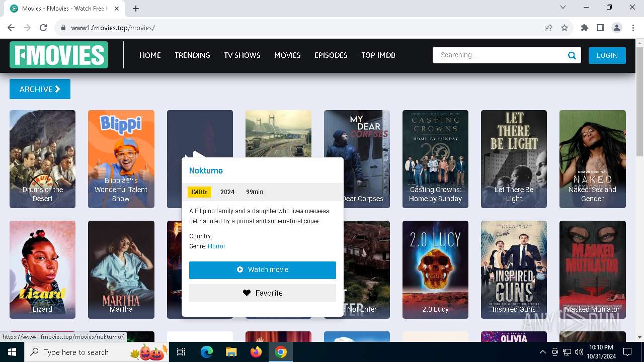This screenshot has height=362, width=644.
Task: Bookmark this page with star icon
Action: [565, 28]
